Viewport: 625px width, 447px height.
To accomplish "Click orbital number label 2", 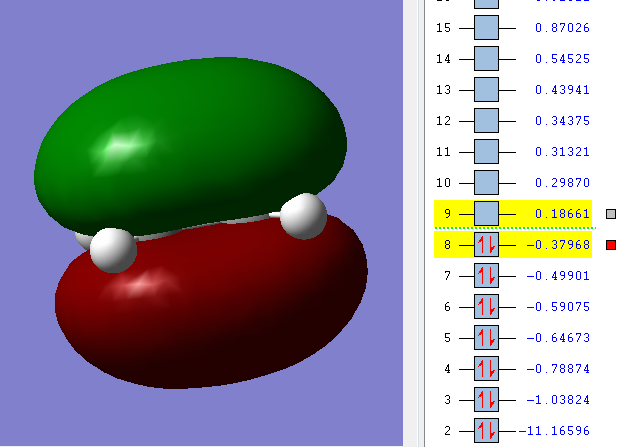I will [x=447, y=431].
